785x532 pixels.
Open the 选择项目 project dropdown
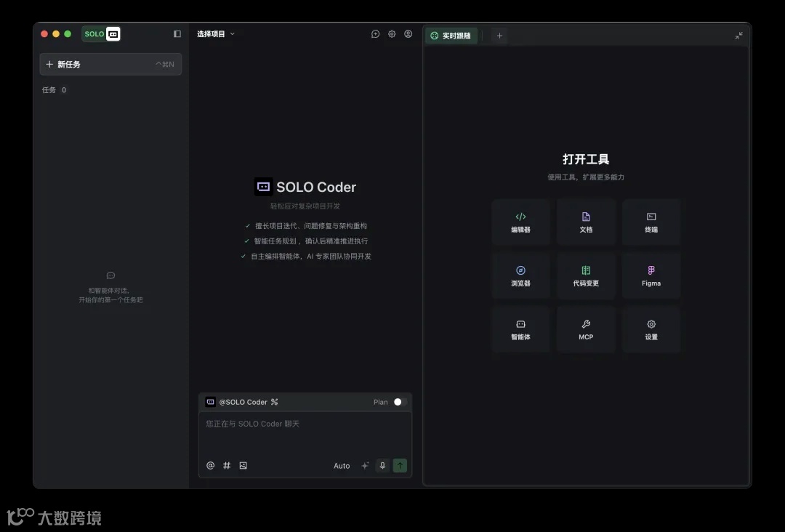click(x=216, y=34)
